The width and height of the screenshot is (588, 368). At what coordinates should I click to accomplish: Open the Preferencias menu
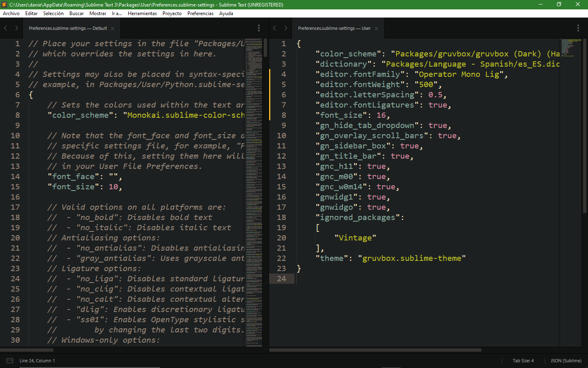point(200,13)
